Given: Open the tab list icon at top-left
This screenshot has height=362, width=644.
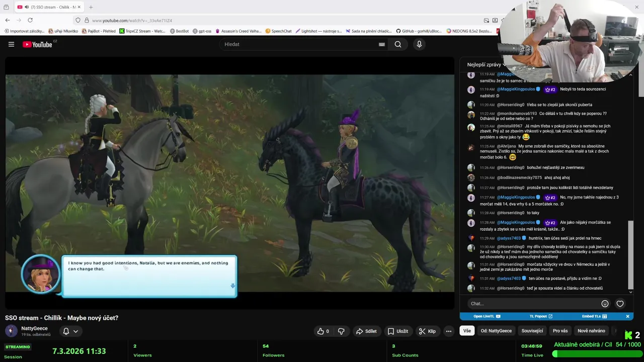Looking at the screenshot, I should pos(6,7).
